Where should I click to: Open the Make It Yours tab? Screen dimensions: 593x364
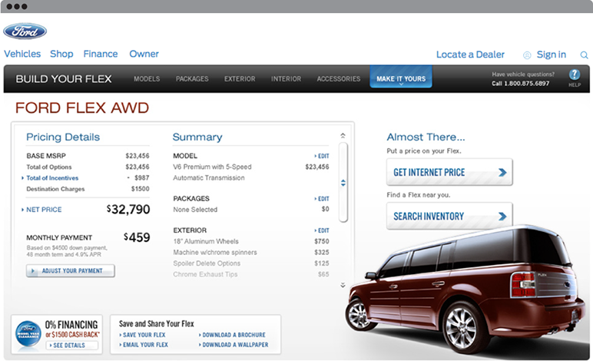point(401,78)
